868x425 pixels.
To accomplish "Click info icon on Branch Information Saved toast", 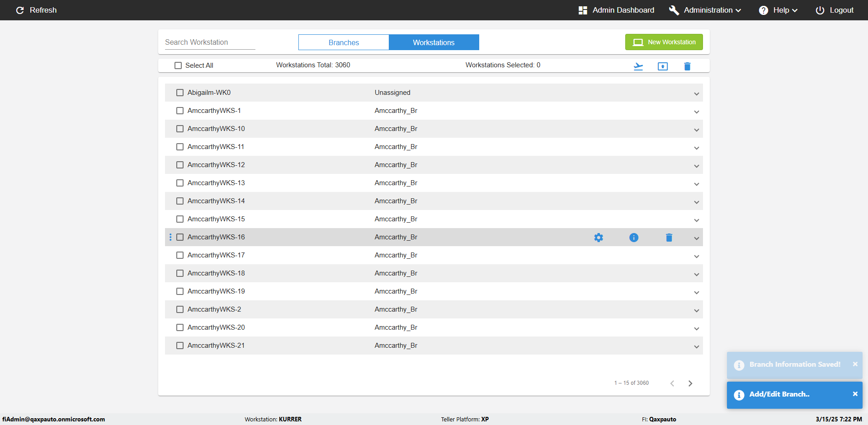I will (x=739, y=365).
